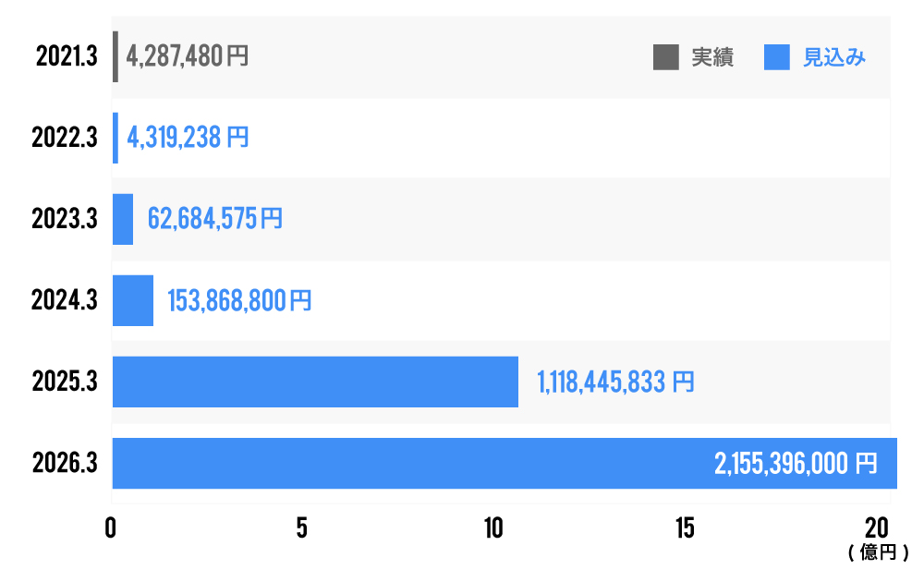Viewport: 924px width, 582px height.
Task: Click the blue 2023.3 bar
Action: click(123, 219)
